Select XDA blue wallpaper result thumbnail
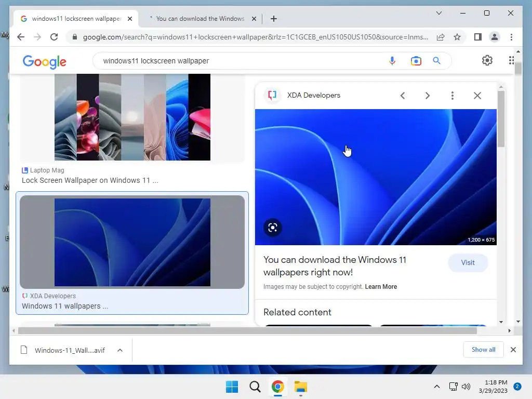Image resolution: width=532 pixels, height=399 pixels. (x=132, y=242)
